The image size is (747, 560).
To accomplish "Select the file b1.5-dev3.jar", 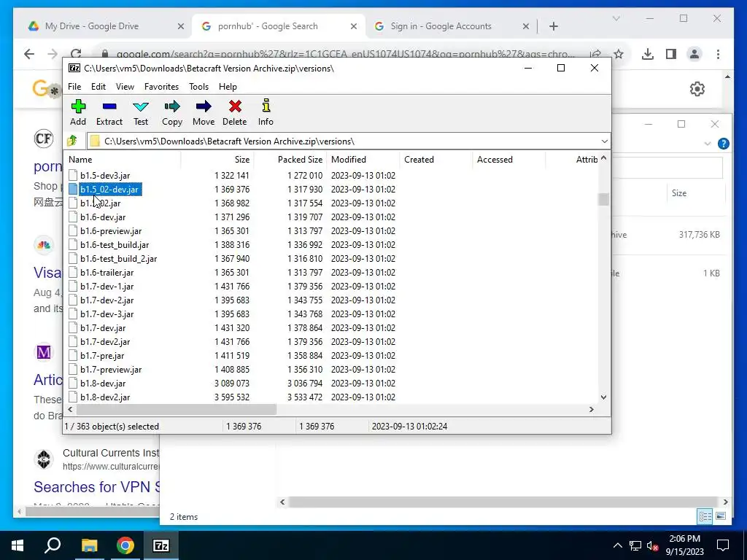I will pos(105,176).
